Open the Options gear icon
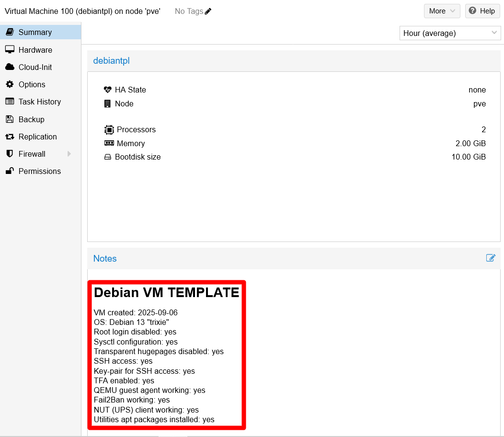This screenshot has height=437, width=504. (10, 84)
